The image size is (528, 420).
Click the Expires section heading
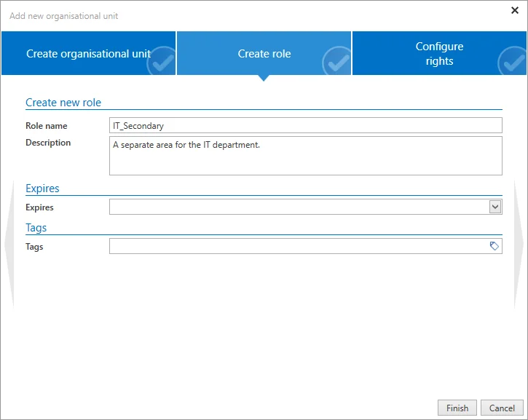click(x=42, y=189)
